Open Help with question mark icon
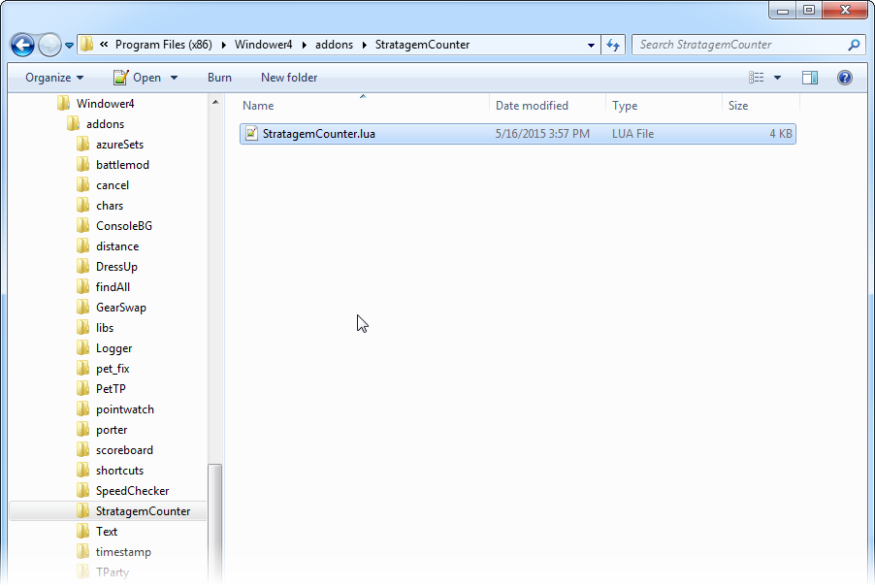875x588 pixels. pyautogui.click(x=845, y=78)
